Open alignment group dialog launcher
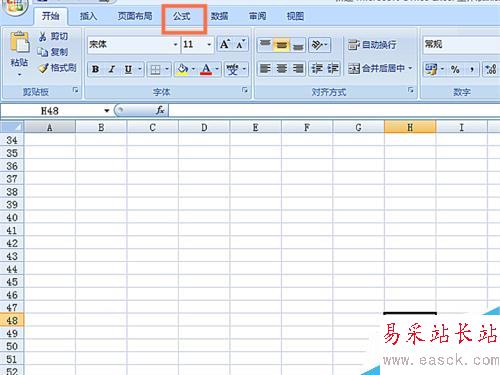 [411, 90]
